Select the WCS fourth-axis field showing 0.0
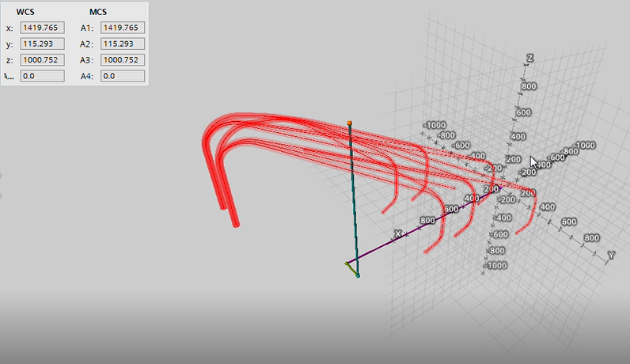The image size is (630, 364). 42,76
